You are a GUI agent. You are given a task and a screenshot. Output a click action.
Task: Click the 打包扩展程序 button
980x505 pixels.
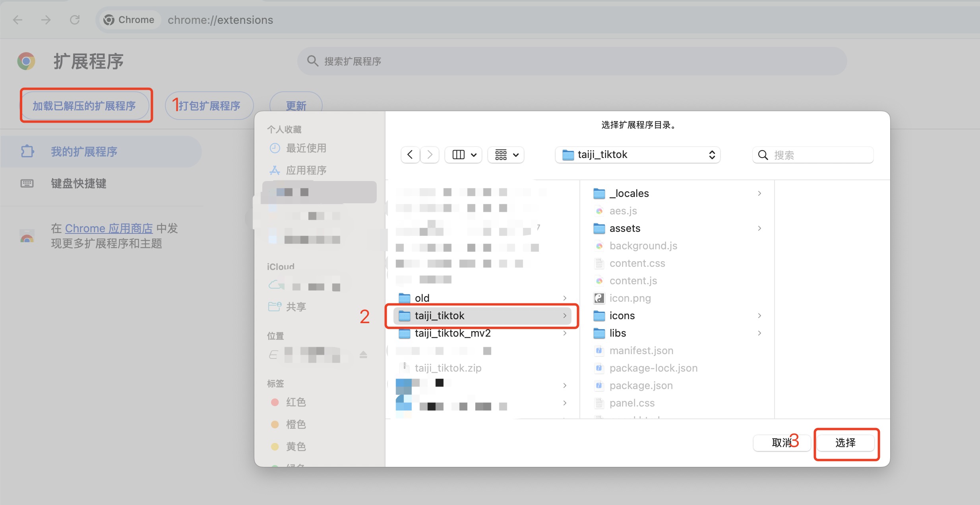click(209, 106)
